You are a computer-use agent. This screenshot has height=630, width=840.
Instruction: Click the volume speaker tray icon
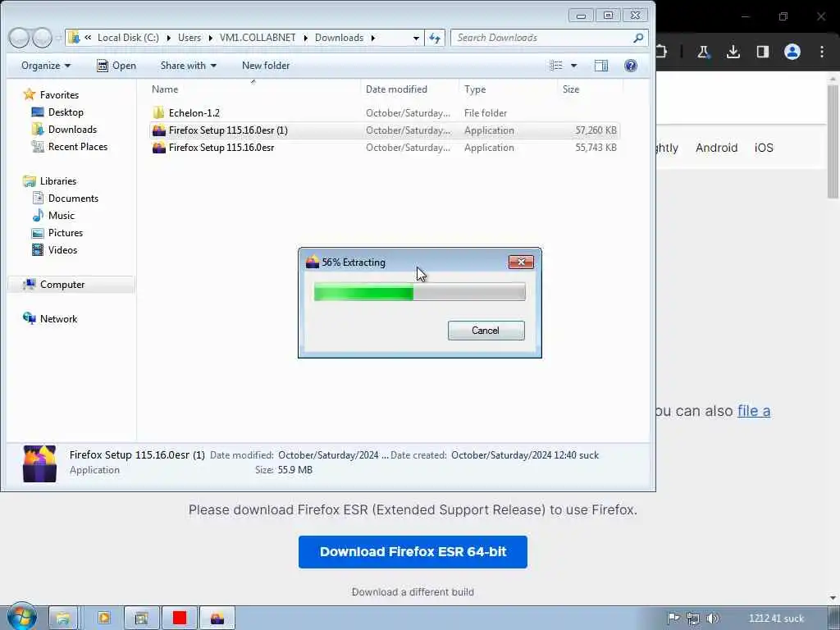point(713,619)
